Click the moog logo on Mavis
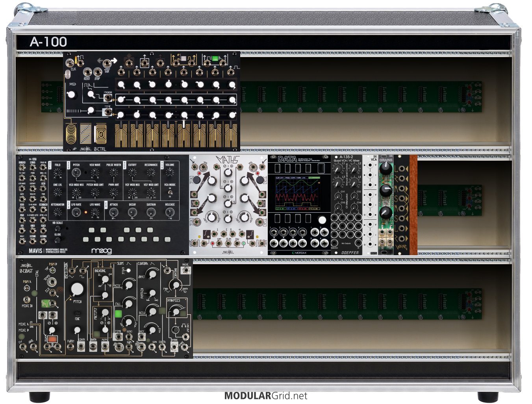Screen dimensions: 532x404 pyautogui.click(x=102, y=251)
